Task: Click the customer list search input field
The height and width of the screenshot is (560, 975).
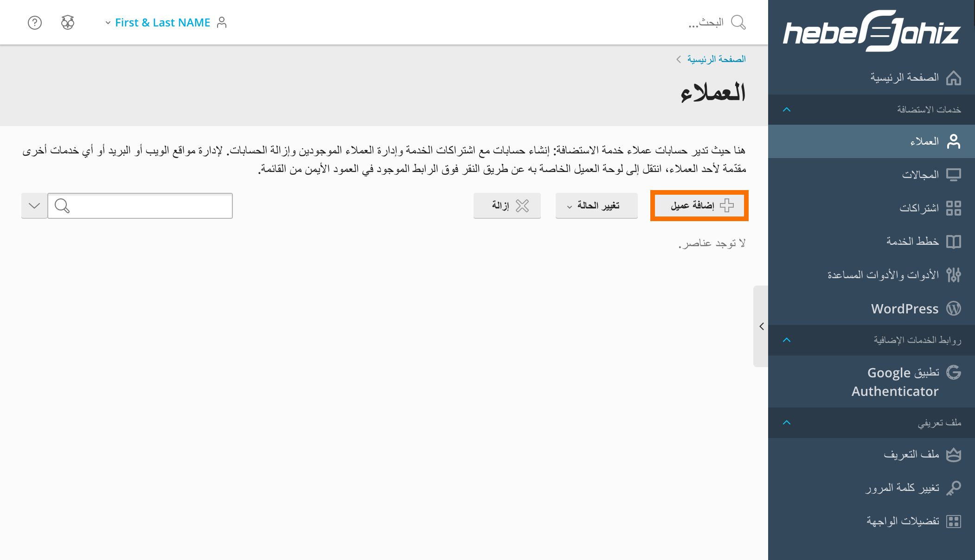Action: pyautogui.click(x=148, y=206)
